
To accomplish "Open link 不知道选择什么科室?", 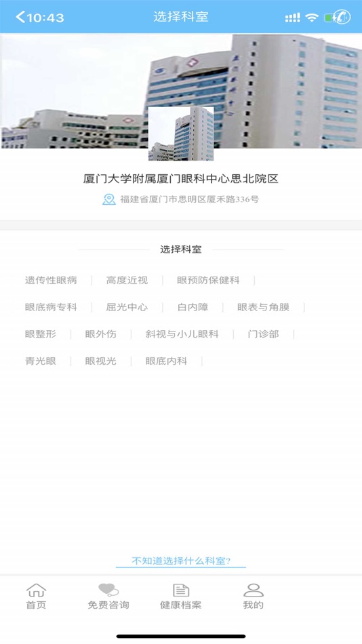I will point(181,561).
